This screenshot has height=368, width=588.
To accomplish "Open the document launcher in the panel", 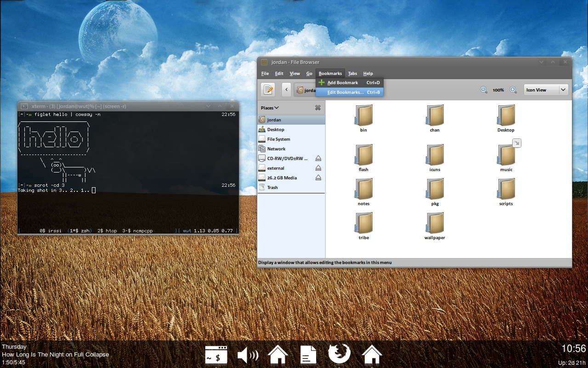I will [x=308, y=355].
